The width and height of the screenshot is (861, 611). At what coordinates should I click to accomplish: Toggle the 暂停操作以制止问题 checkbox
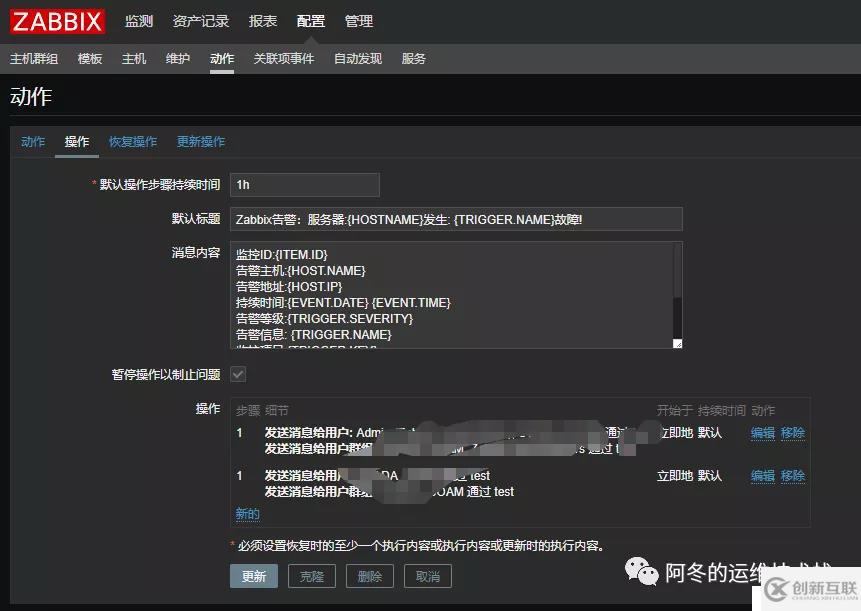pos(238,374)
